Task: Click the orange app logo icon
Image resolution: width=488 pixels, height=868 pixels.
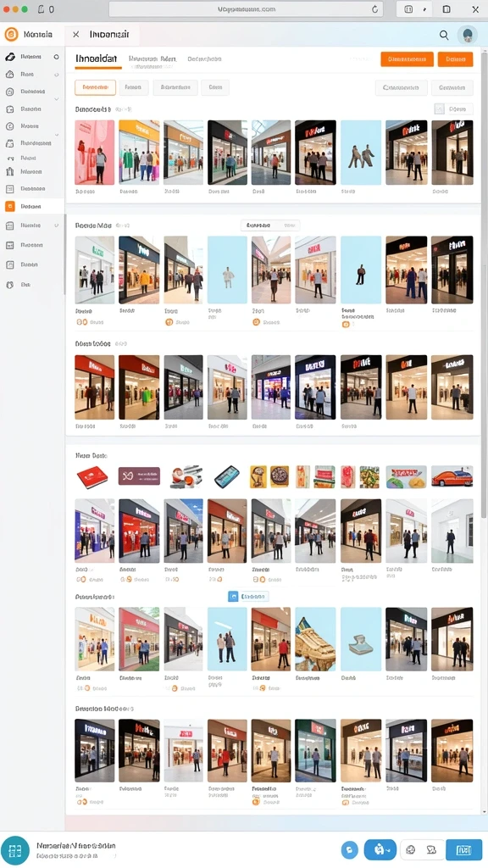Action: point(11,34)
